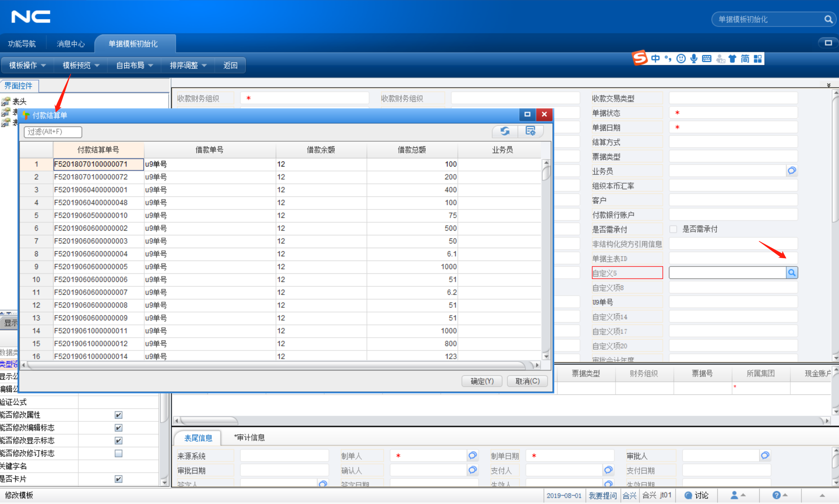The image size is (839, 504).
Task: Click the magnifier icon beside 自定义5 field
Action: click(x=792, y=273)
